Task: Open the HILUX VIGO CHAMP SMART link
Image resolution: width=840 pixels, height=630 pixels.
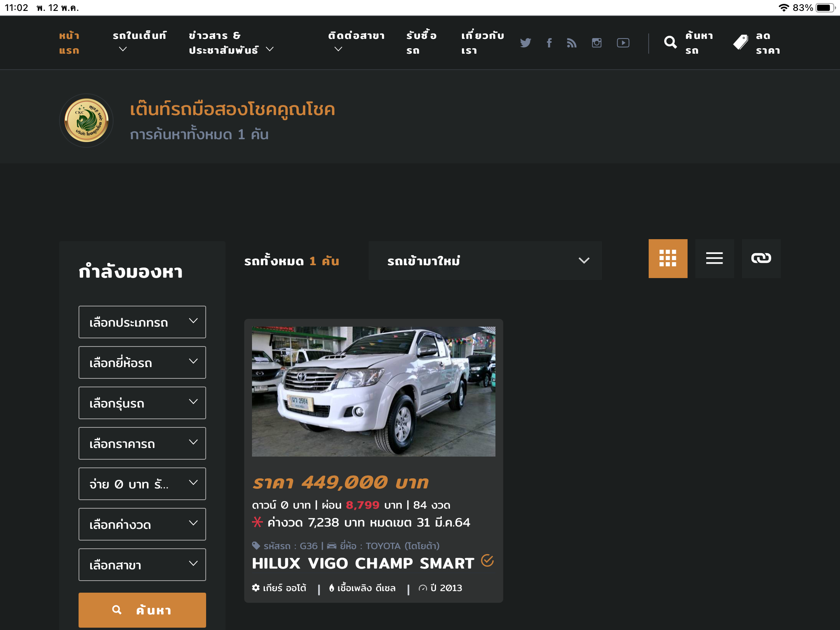Action: pos(363,563)
